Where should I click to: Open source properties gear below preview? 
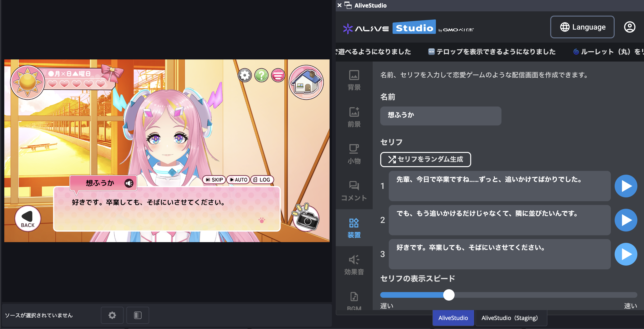(112, 315)
